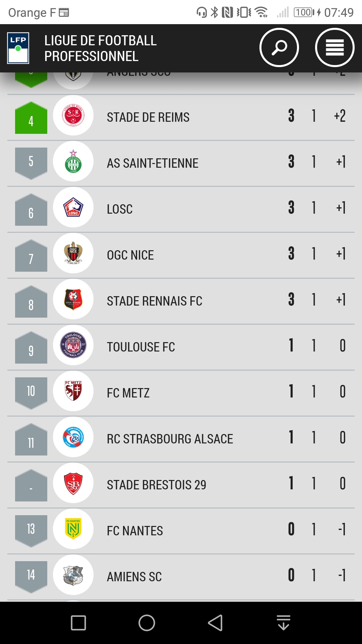Image resolution: width=362 pixels, height=644 pixels.
Task: Open the Android recent apps square
Action: click(x=78, y=623)
